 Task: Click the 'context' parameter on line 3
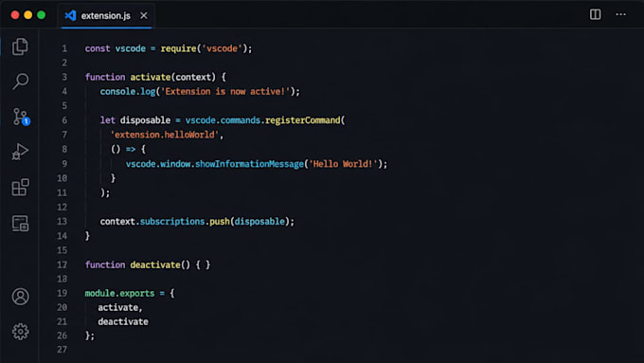(193, 77)
